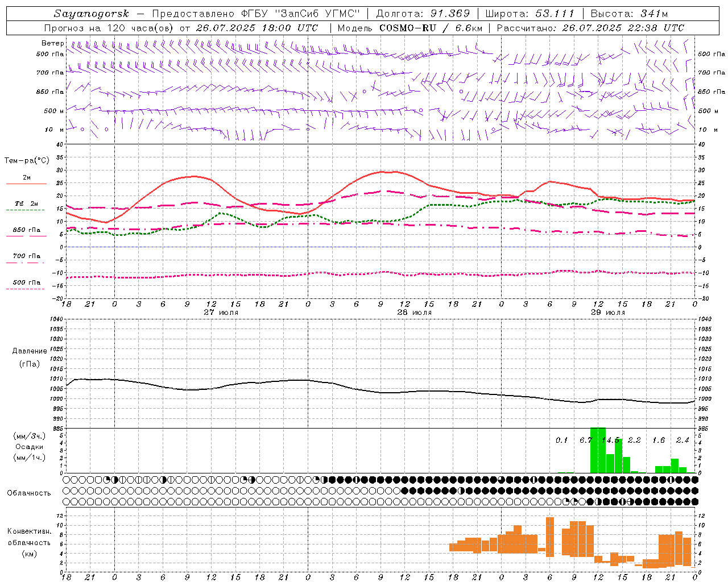Viewport: 728px width, 582px height.
Task: Select the (мм/1ч.) precipitation unit label
Action: pos(30,458)
